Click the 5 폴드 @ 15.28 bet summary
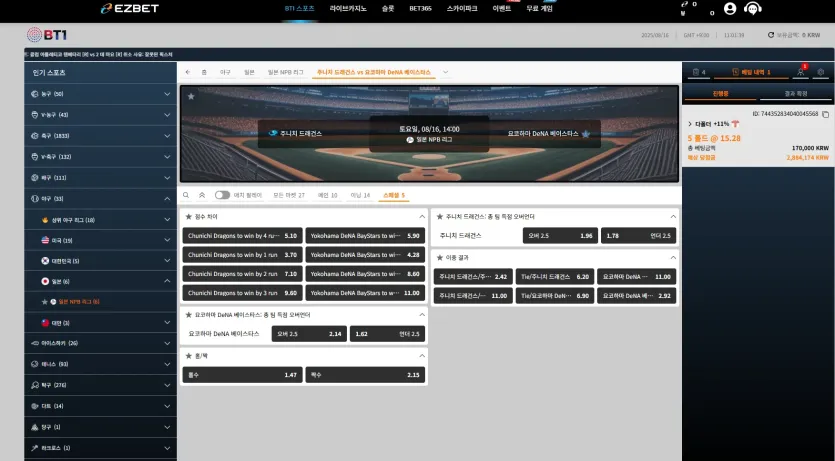Image resolution: width=835 pixels, height=461 pixels. [714, 138]
